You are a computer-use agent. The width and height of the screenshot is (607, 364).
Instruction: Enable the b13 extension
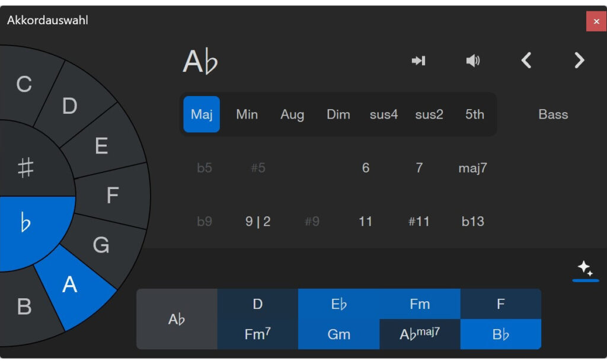[472, 221]
